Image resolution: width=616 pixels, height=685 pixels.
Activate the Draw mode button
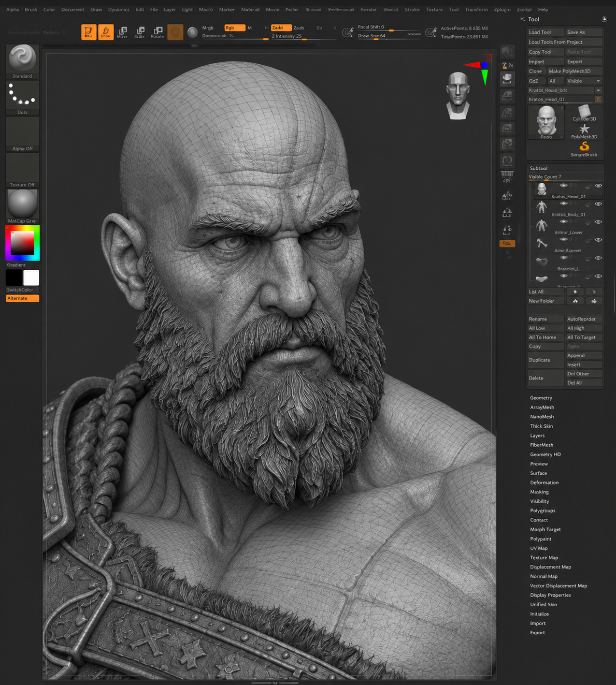pos(106,32)
